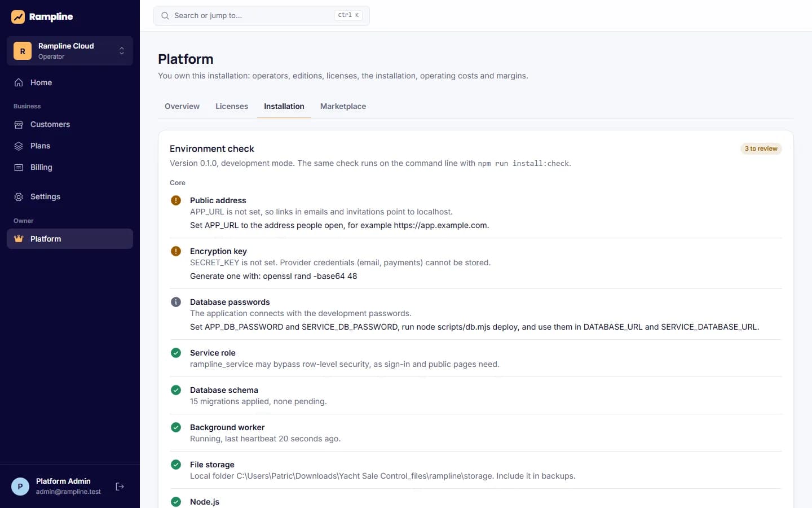Screen dimensions: 812x508
Task: Click the Rampline logo icon
Action: pyautogui.click(x=18, y=17)
